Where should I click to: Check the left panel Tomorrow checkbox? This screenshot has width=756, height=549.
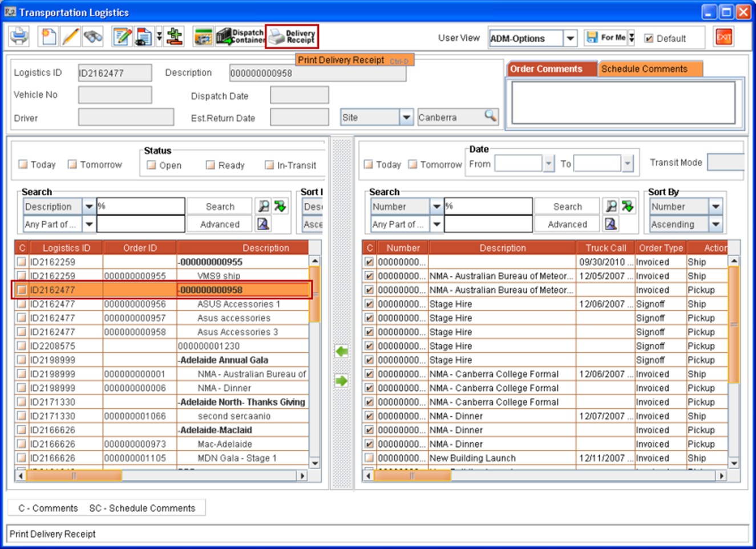click(x=72, y=164)
